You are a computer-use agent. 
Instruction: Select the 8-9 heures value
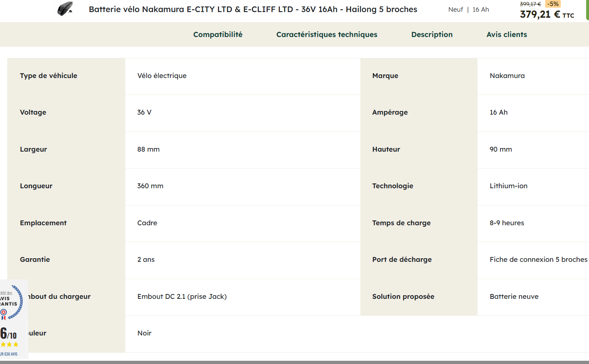point(507,223)
